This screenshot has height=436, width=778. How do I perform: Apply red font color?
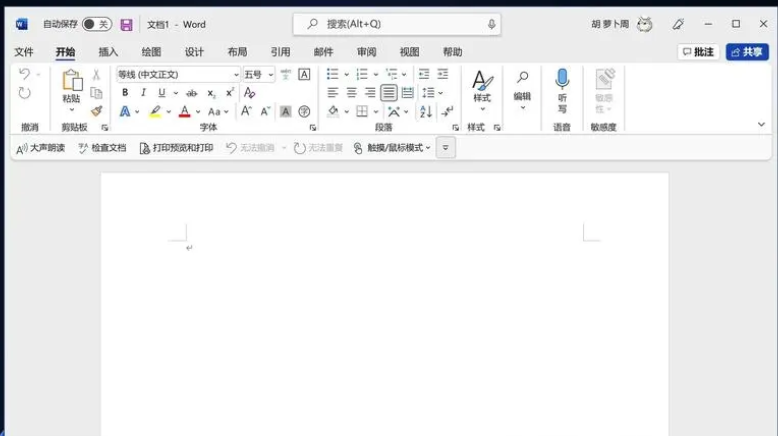coord(185,112)
